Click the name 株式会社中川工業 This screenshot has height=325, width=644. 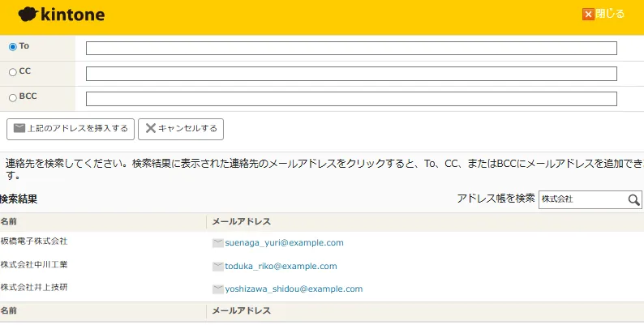(34, 265)
